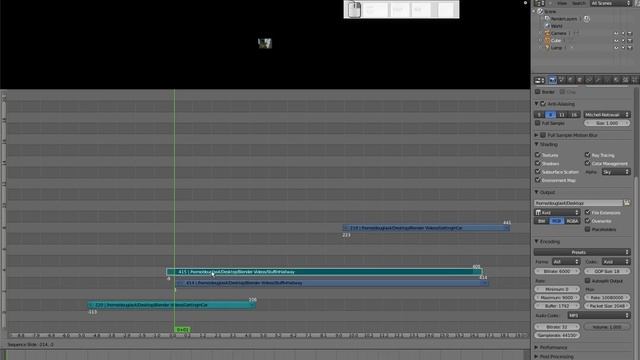
Task: Click the properties editor type selector icon
Action: 540,80
